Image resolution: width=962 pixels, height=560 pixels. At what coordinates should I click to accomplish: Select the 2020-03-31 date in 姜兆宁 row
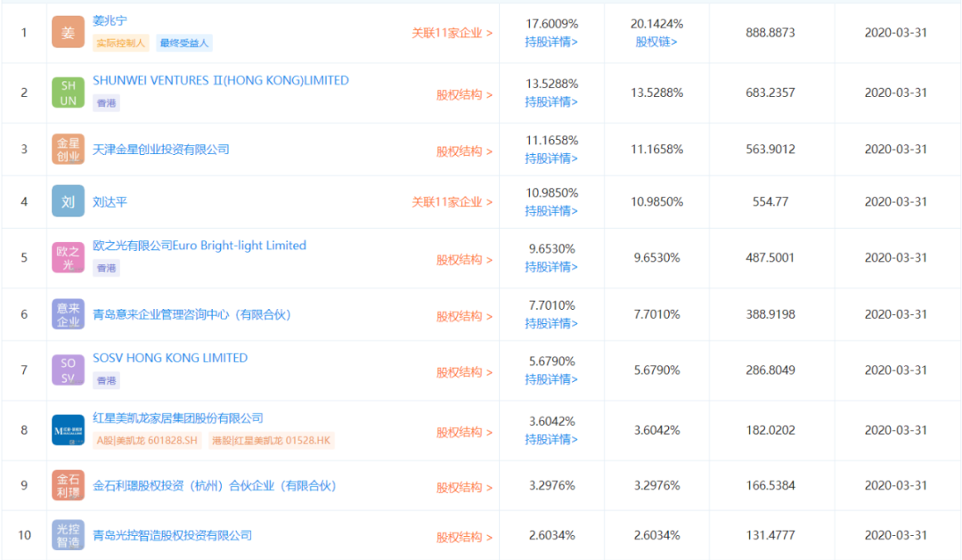point(896,33)
